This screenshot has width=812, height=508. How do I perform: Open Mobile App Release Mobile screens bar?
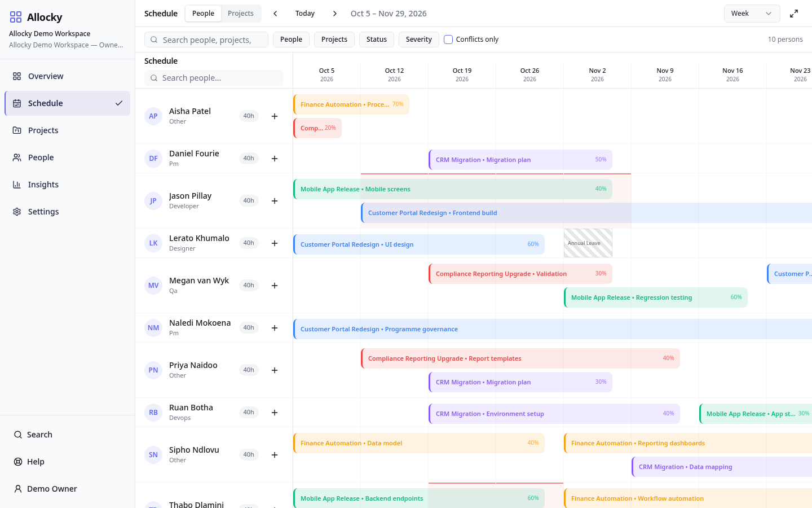click(x=453, y=189)
